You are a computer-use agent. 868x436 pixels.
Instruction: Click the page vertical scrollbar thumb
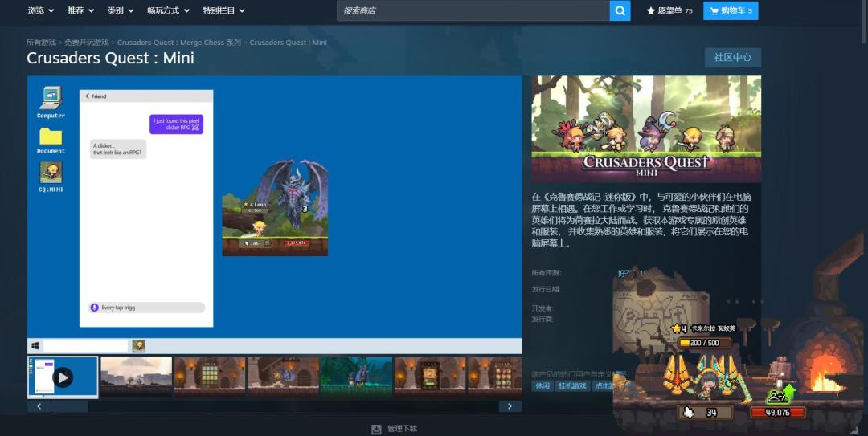[863, 22]
